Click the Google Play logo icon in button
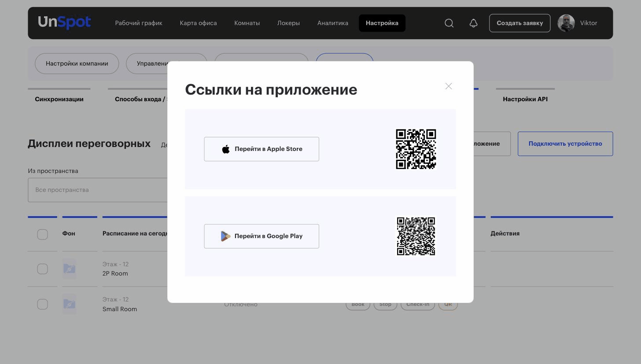This screenshot has height=364, width=641. [x=225, y=236]
